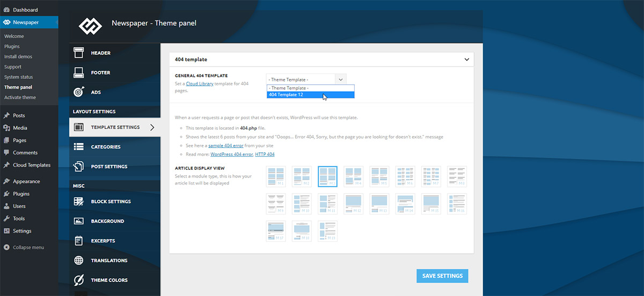644x296 pixels.
Task: Click the Tools wrench icon
Action: click(6, 218)
